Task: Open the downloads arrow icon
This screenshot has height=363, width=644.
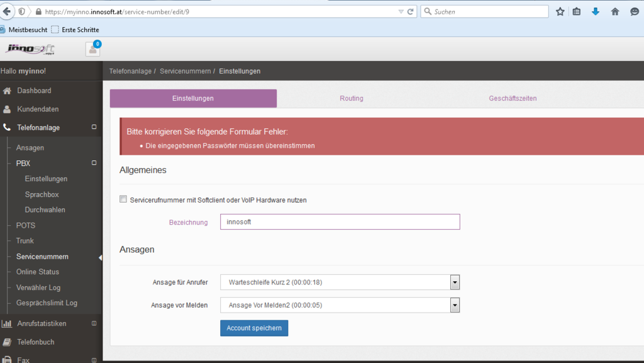Action: [x=596, y=11]
